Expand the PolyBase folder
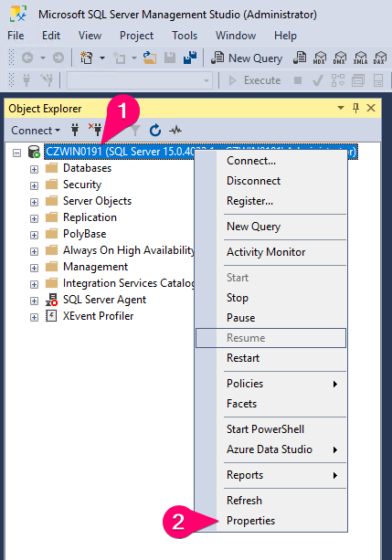Image resolution: width=392 pixels, height=560 pixels. click(x=34, y=235)
